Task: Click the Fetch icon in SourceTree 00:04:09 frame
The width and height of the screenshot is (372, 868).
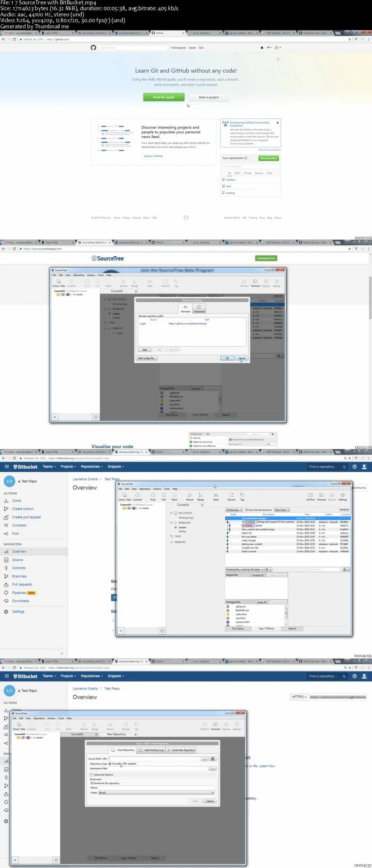Action: [x=174, y=495]
